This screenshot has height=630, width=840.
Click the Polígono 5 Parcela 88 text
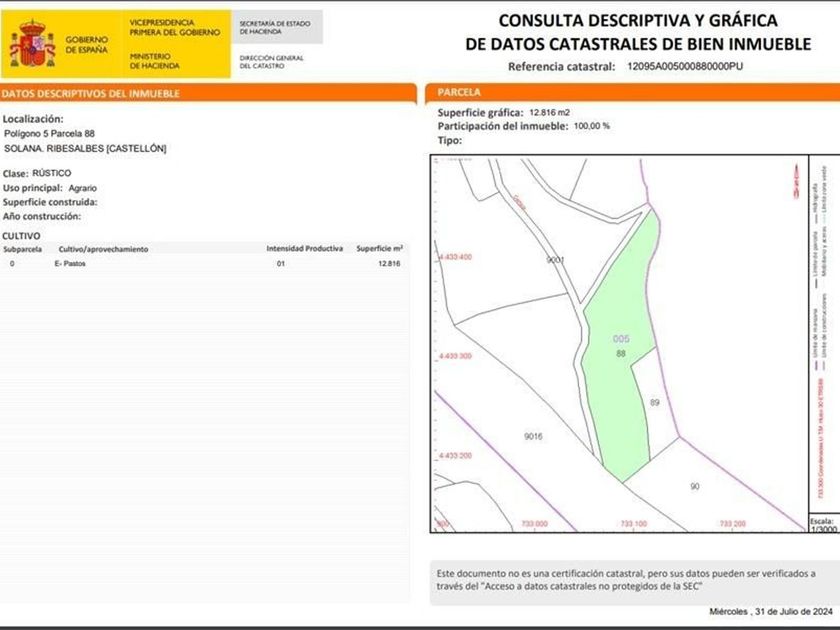[x=49, y=133]
